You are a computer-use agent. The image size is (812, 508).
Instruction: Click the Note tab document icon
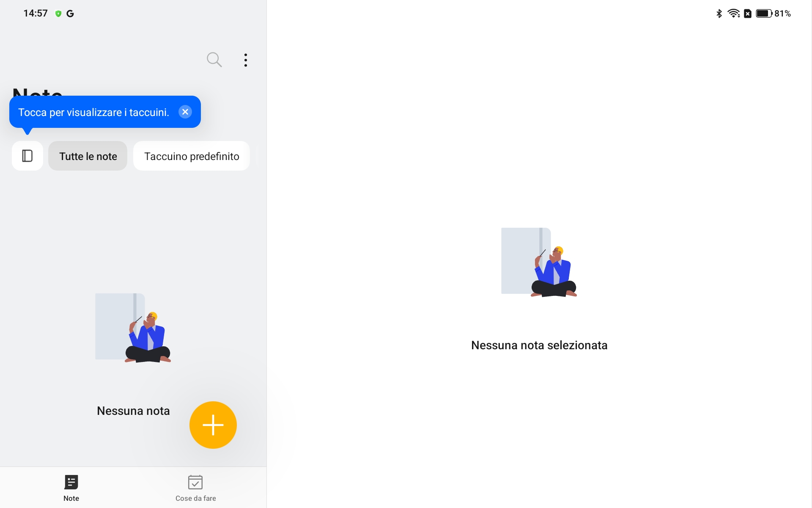point(71,482)
